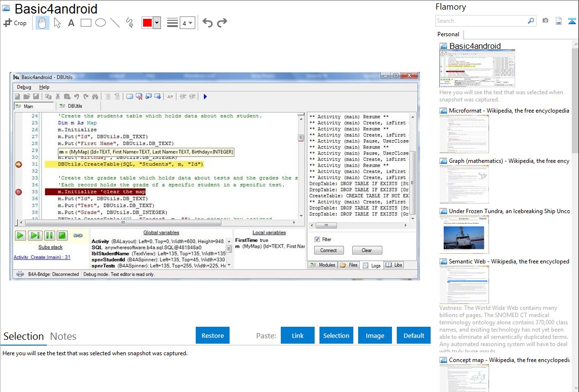Select the straight line tool
Viewport: 579px width, 392px height.
click(115, 23)
